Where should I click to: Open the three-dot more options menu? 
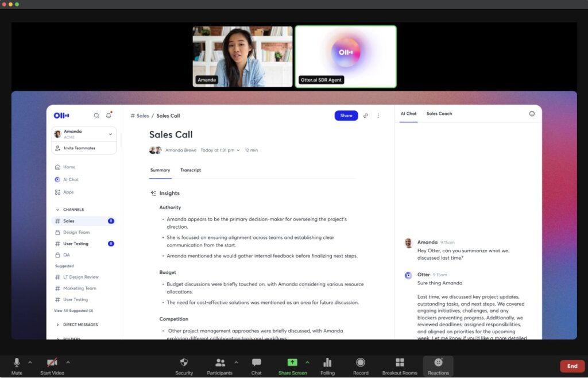(x=378, y=115)
